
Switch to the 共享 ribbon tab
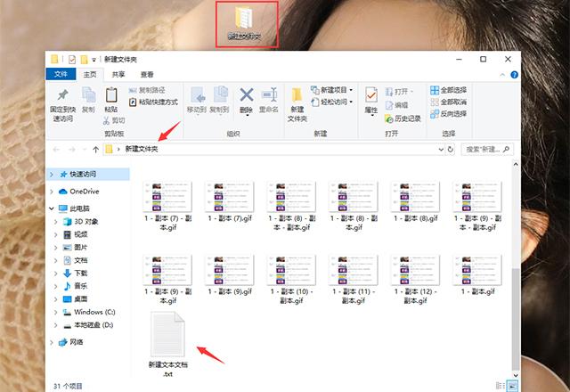(x=118, y=75)
